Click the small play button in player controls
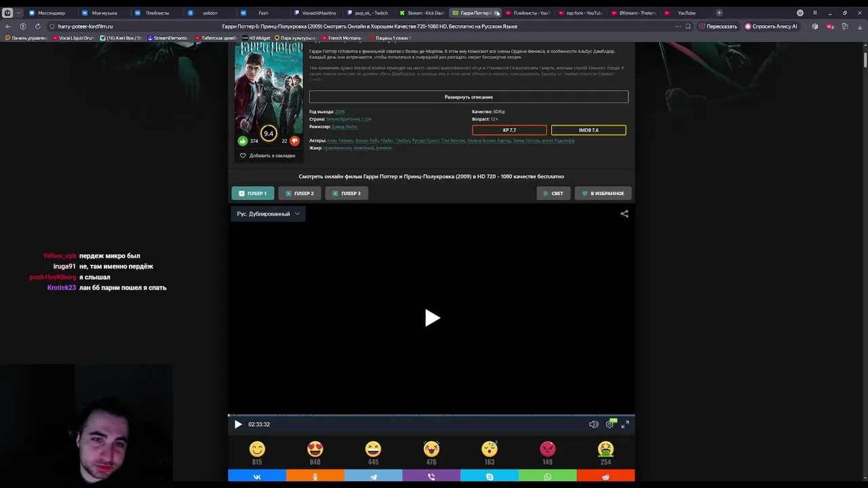 pos(238,424)
